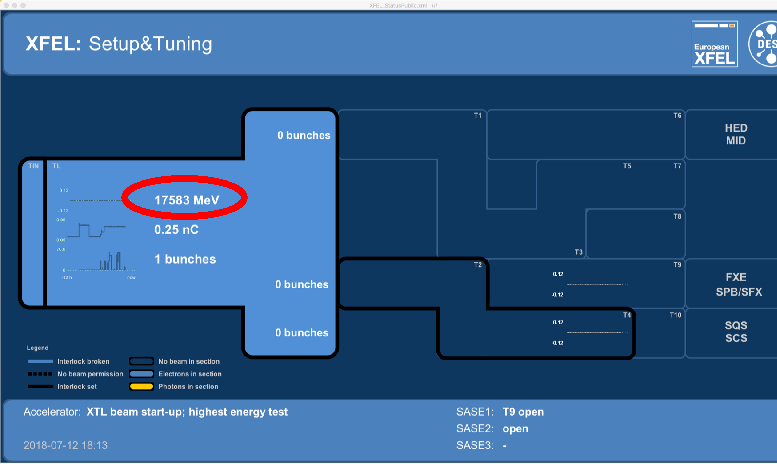Click the SASE1 T9 open status

523,412
